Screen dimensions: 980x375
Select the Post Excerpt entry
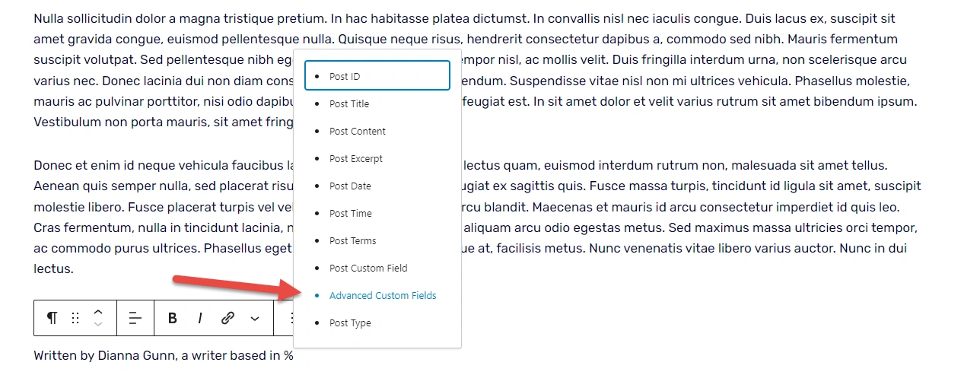click(356, 158)
